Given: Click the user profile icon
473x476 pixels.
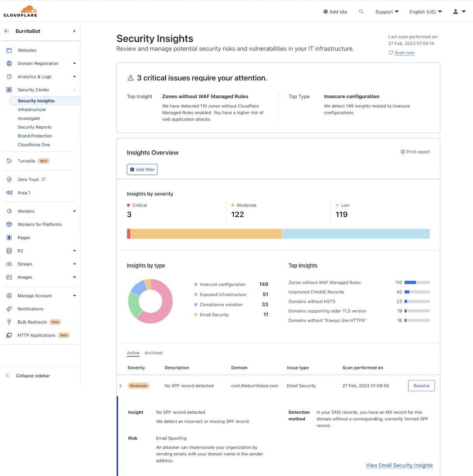Looking at the screenshot, I should pos(456,12).
